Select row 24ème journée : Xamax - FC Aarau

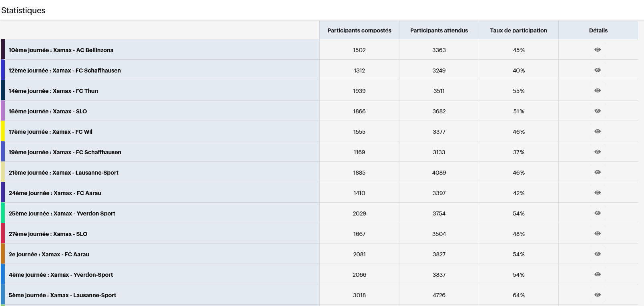[x=319, y=193]
